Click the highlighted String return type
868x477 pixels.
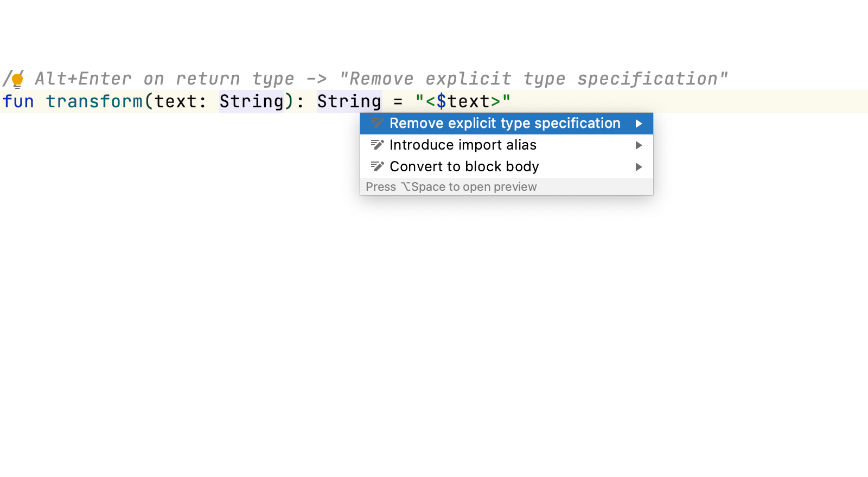tap(348, 101)
